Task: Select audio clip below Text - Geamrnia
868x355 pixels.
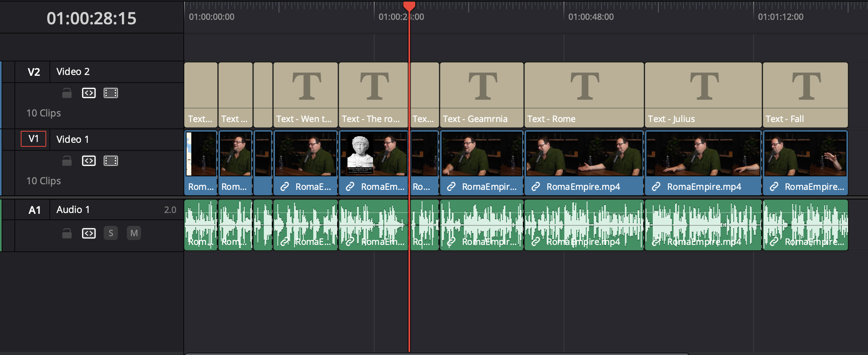Action: tap(482, 225)
